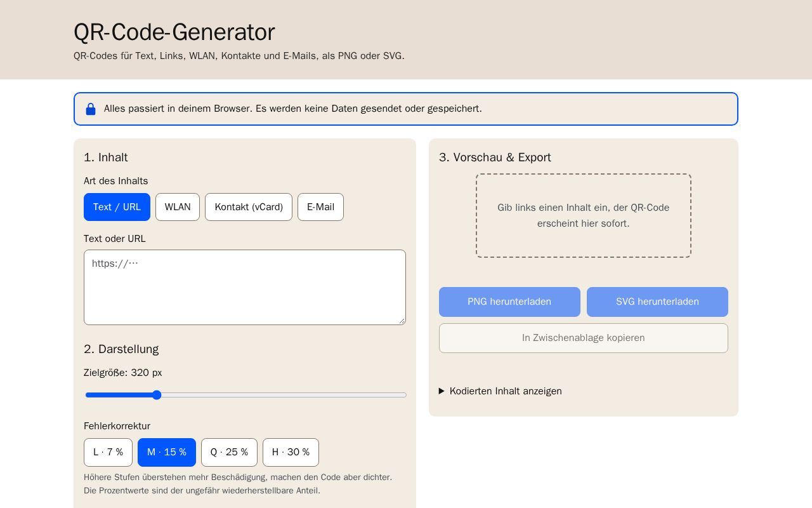Screen dimensions: 812x508
Task: Download the QR code as SVG
Action: [x=657, y=302]
